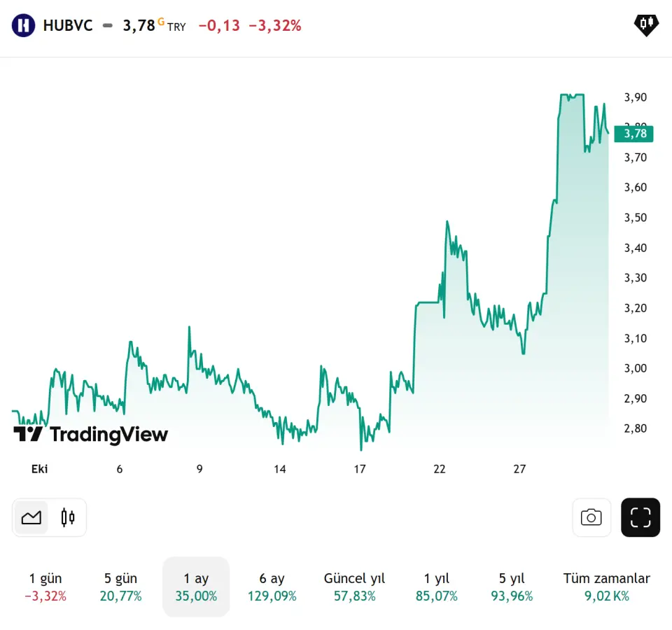Click the HUBVC symbol name link

68,26
